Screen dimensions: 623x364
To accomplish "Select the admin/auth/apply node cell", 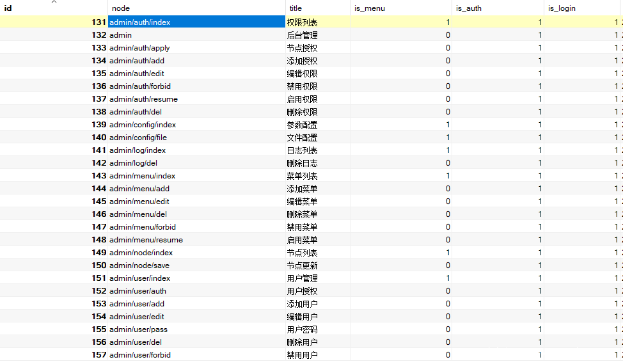I will [x=139, y=48].
